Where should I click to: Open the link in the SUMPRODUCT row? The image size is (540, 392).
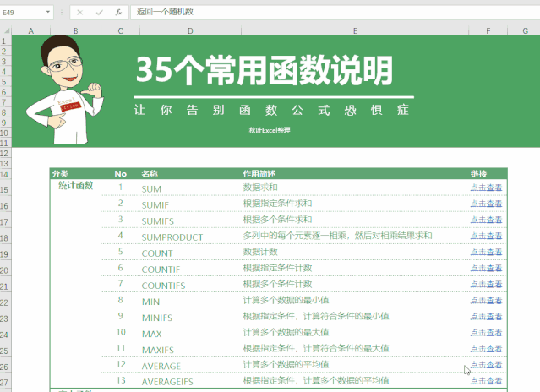pyautogui.click(x=486, y=236)
